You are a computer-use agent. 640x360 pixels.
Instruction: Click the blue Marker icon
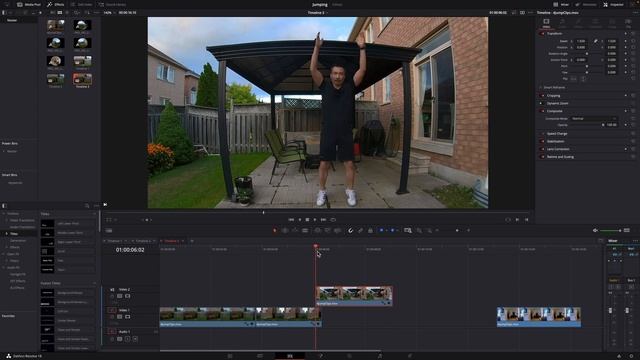point(392,231)
